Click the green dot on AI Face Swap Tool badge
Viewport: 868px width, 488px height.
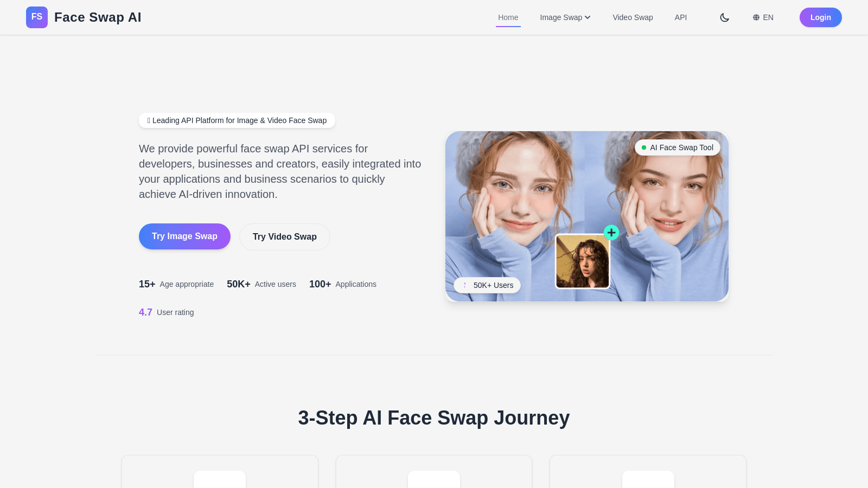click(644, 147)
